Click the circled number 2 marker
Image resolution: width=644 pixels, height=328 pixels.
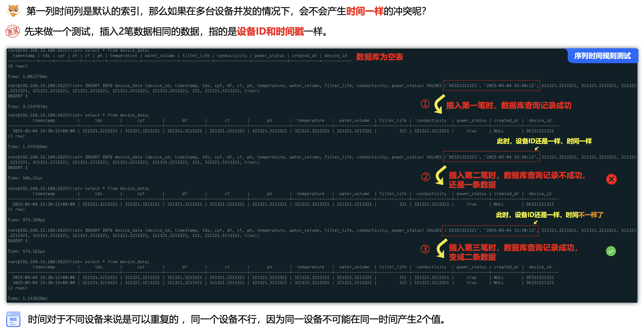point(426,177)
